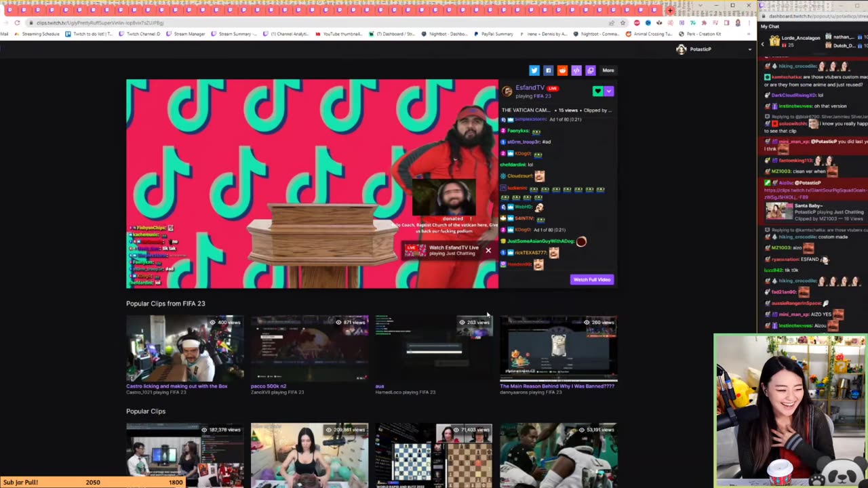
Task: Play the pacco 500k n2 clip
Action: pos(310,348)
